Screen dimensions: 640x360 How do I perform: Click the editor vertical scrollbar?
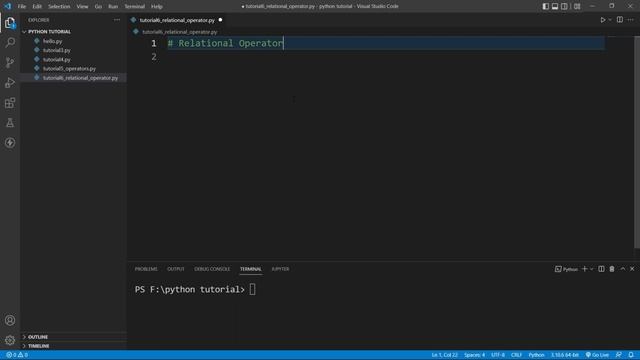pyautogui.click(x=637, y=142)
